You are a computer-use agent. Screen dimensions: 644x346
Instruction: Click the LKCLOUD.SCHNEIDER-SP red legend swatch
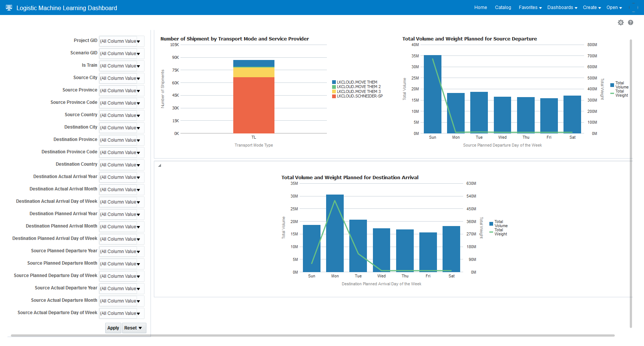[334, 96]
